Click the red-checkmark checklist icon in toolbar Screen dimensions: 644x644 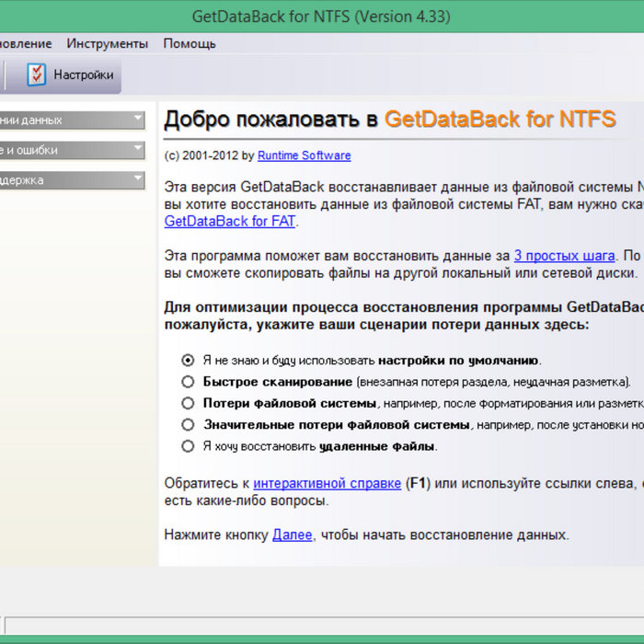pyautogui.click(x=36, y=75)
